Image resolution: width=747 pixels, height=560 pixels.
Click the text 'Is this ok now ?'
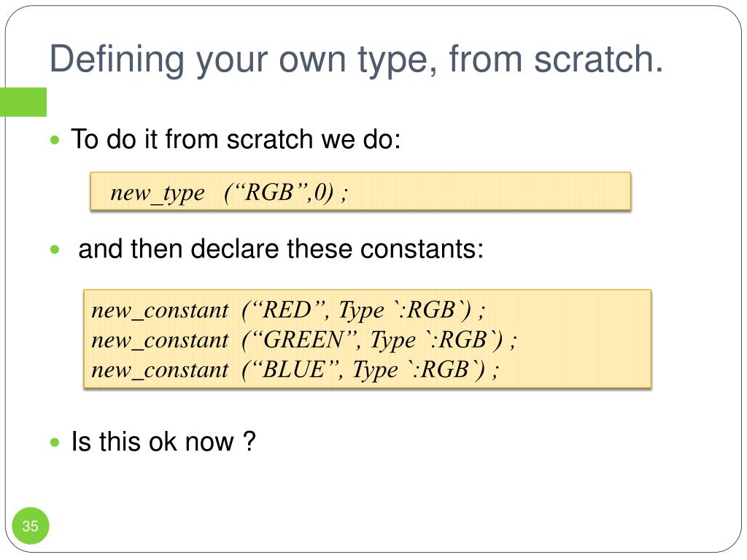163,442
